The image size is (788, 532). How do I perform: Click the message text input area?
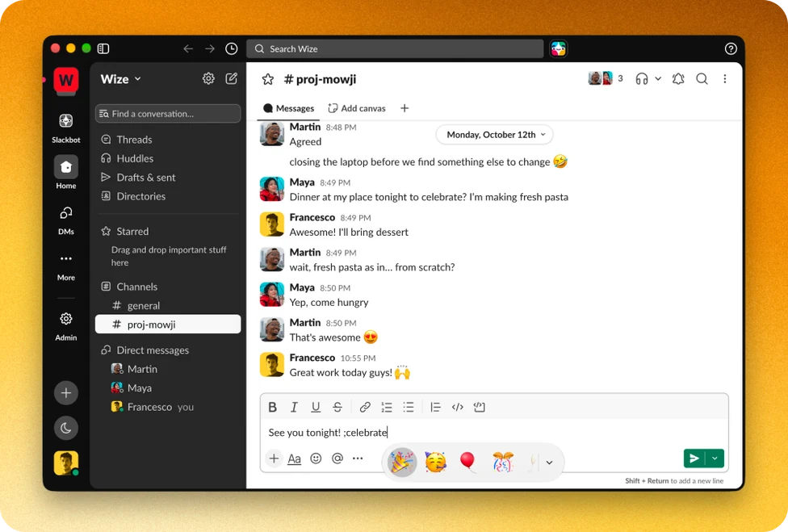pos(494,433)
